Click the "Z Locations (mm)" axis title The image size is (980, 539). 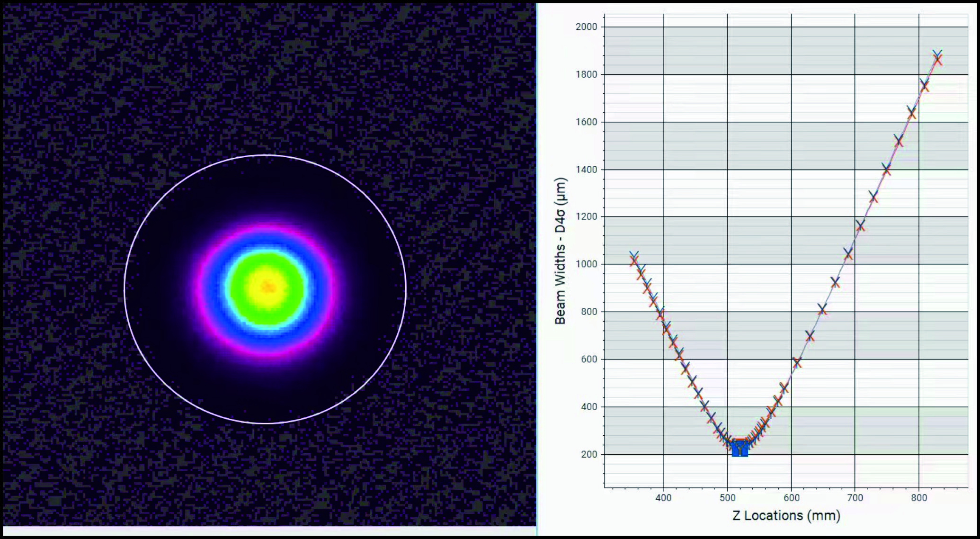point(786,515)
